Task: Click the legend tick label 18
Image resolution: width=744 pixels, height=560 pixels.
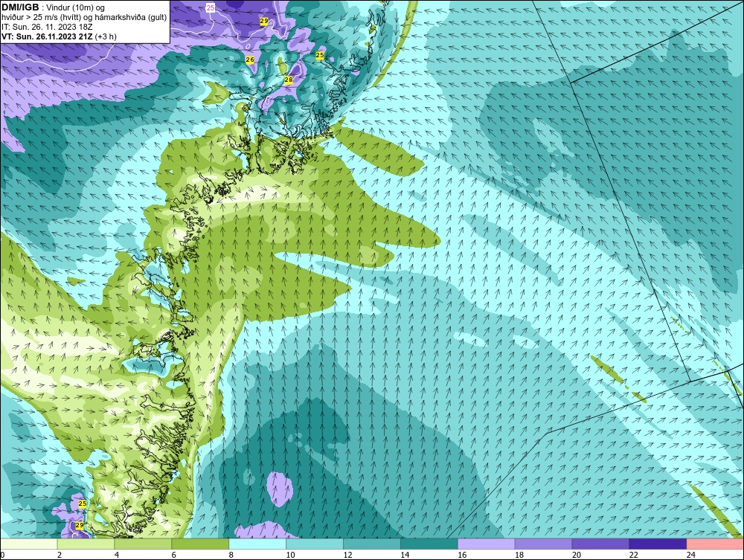Action: (x=519, y=555)
